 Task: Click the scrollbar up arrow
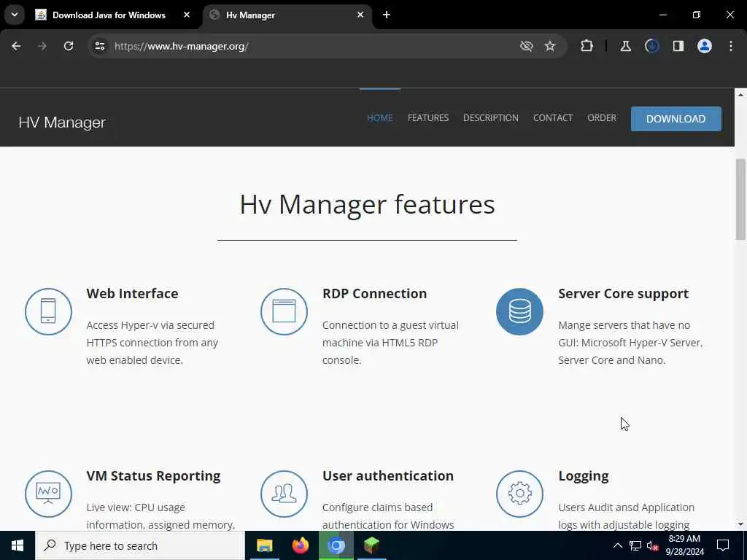coord(740,95)
